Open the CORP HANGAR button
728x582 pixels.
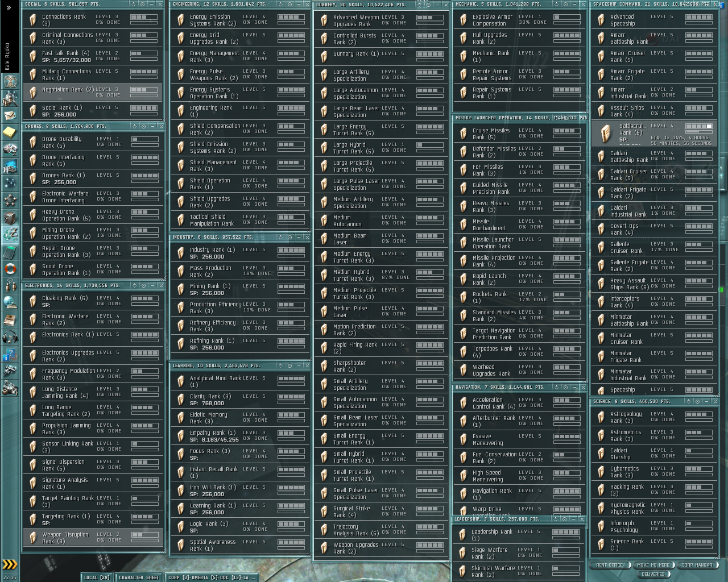(x=697, y=565)
